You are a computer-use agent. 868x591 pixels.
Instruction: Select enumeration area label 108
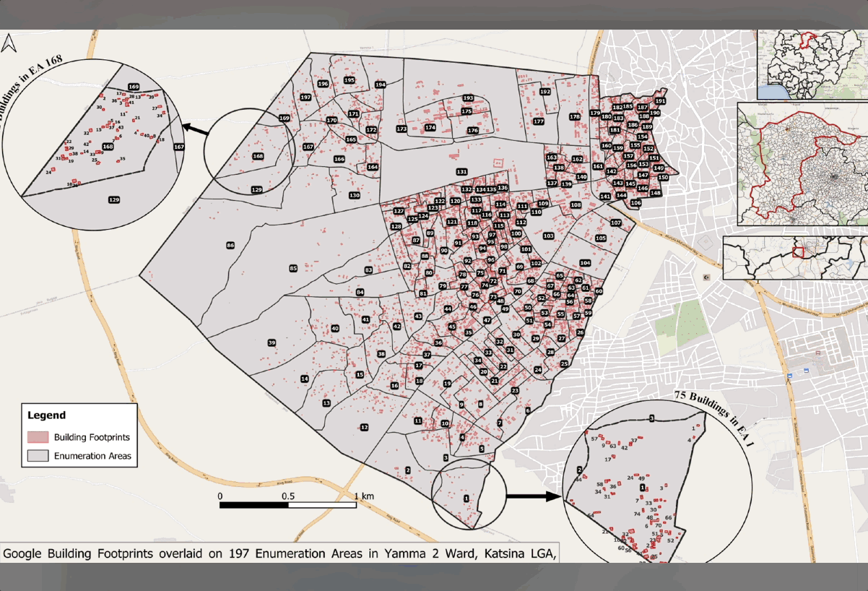[576, 205]
